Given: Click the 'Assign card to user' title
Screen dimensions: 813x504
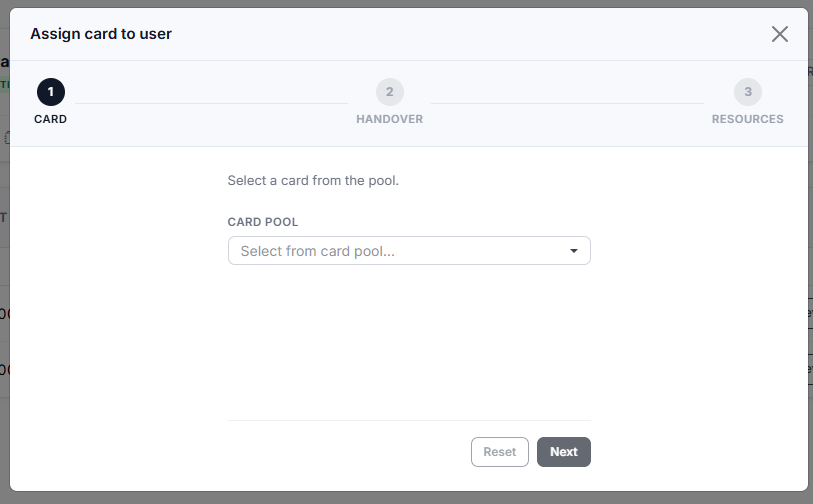Looking at the screenshot, I should point(101,34).
